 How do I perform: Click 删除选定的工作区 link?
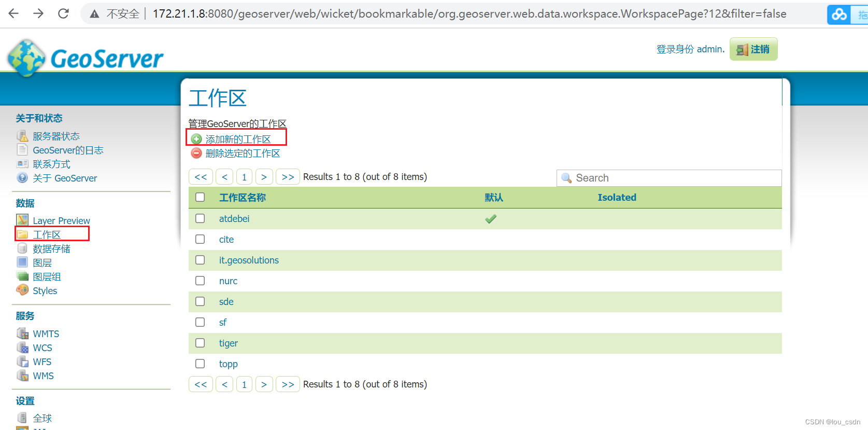(x=243, y=153)
